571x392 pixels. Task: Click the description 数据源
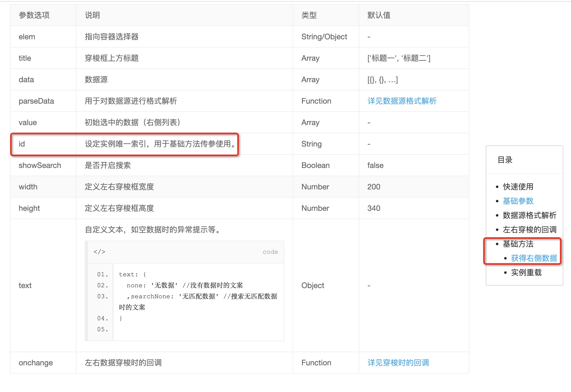tap(96, 79)
